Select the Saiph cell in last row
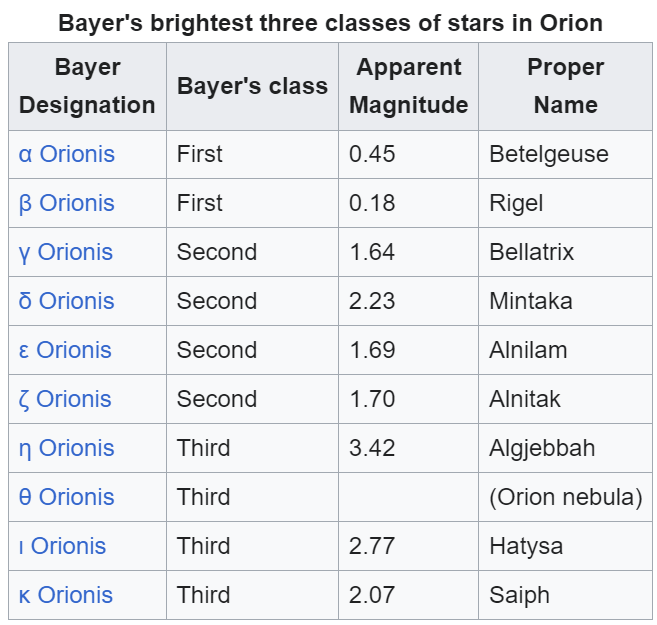The width and height of the screenshot is (657, 625). click(566, 595)
